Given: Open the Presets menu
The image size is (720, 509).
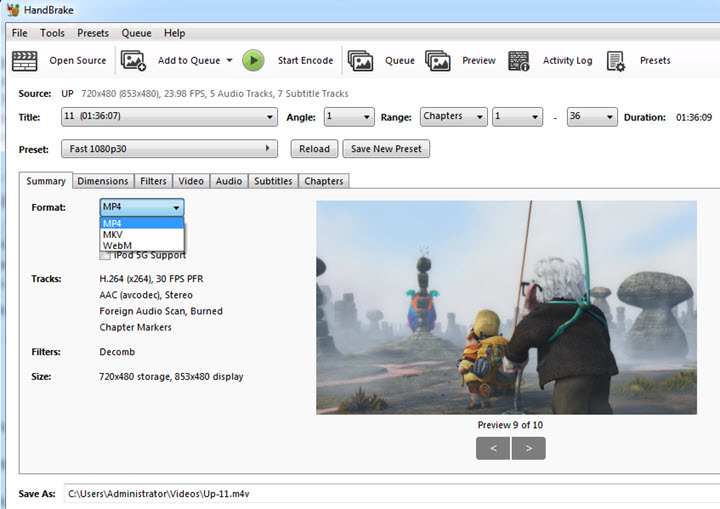Looking at the screenshot, I should 93,33.
